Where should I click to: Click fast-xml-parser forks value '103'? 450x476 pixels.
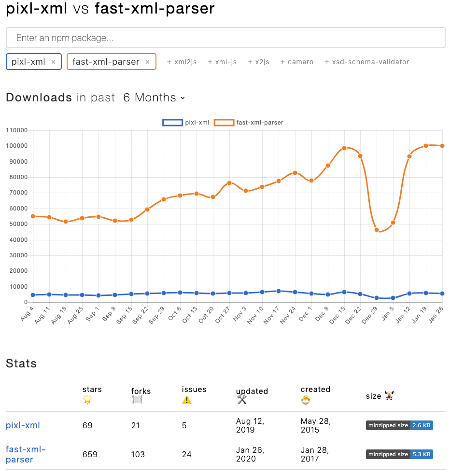click(138, 454)
